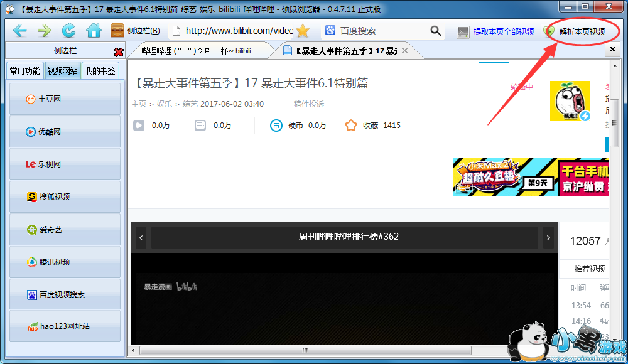Click the danmaku count icon
The image size is (628, 364).
(200, 126)
